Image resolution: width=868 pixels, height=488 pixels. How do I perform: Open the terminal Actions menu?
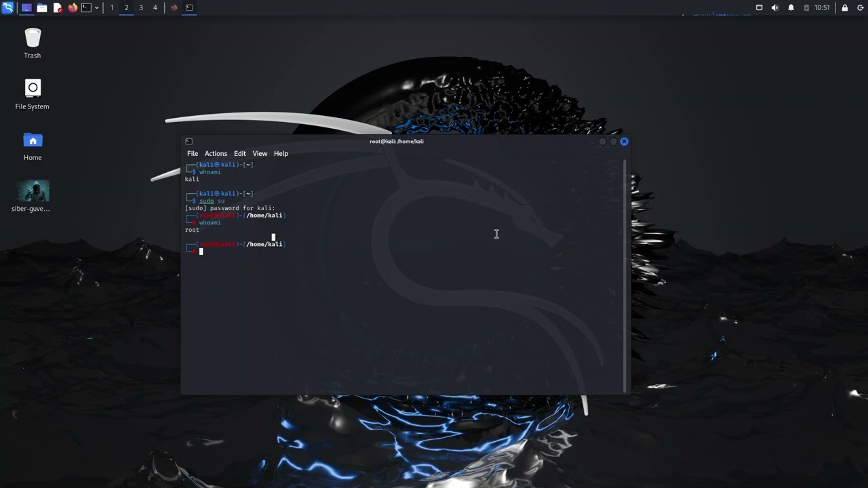coord(216,154)
